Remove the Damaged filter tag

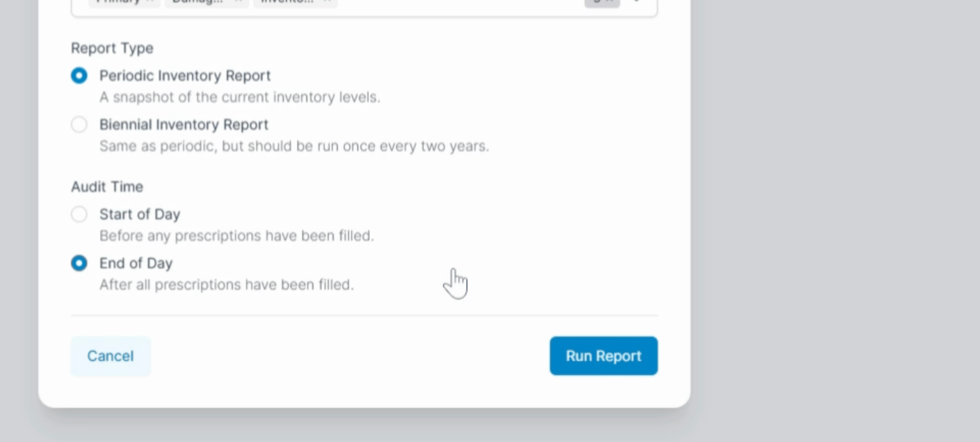[x=237, y=2]
